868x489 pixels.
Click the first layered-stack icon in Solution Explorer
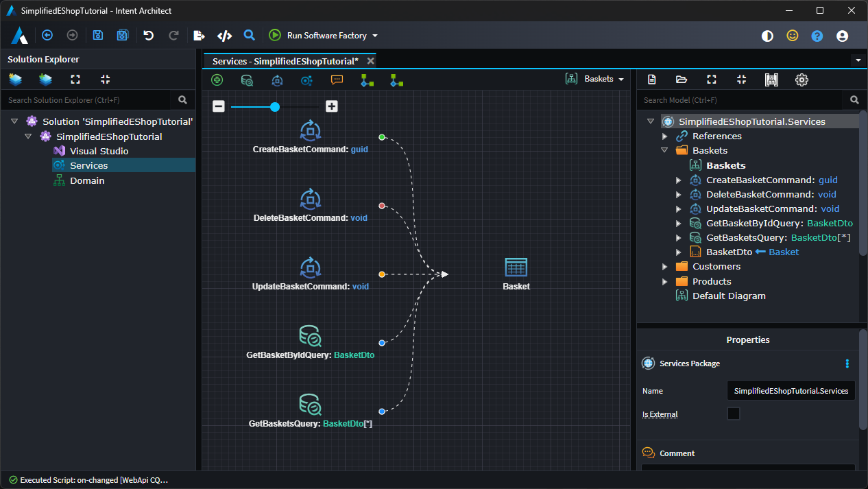[x=15, y=80]
